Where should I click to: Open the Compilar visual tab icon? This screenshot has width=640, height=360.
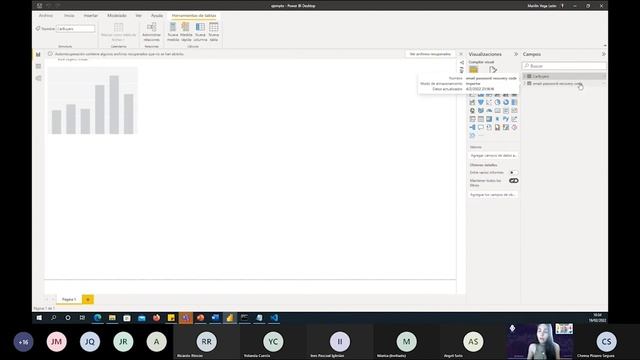coord(473,70)
